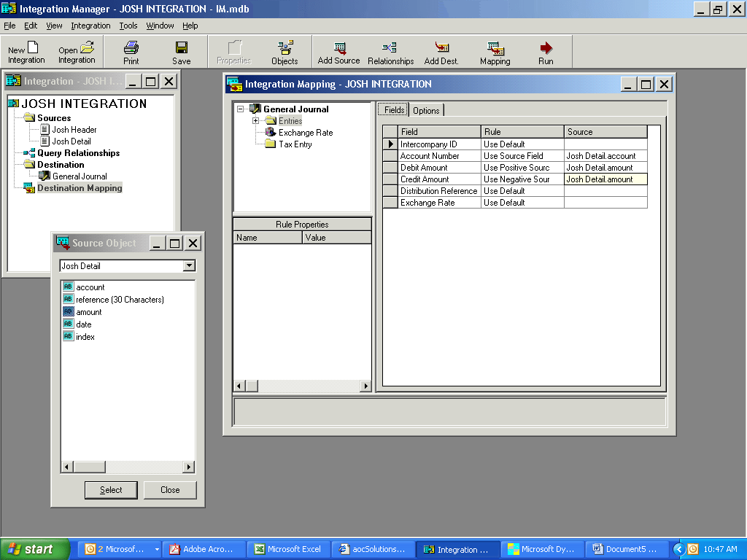Open the Mapping window from the toolbar
747x560 pixels.
pos(495,51)
